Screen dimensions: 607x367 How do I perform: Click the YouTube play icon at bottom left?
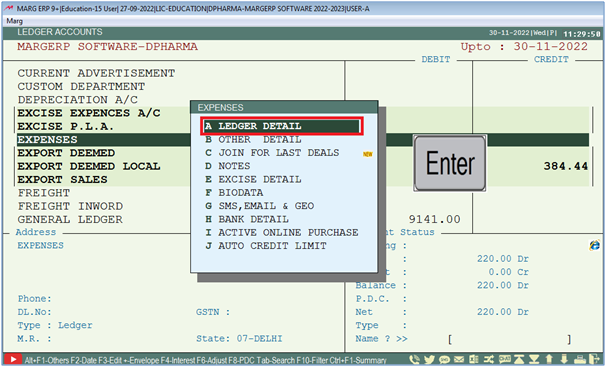13,359
